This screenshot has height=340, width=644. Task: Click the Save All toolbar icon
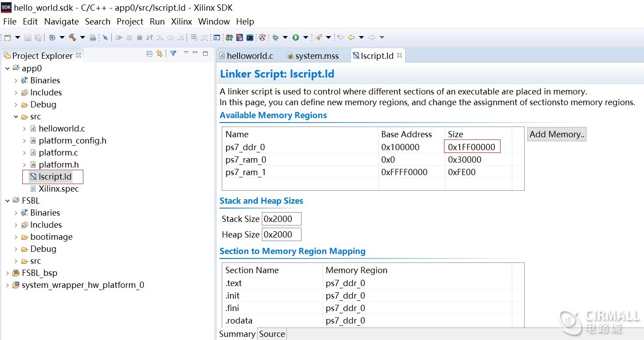pyautogui.click(x=38, y=37)
